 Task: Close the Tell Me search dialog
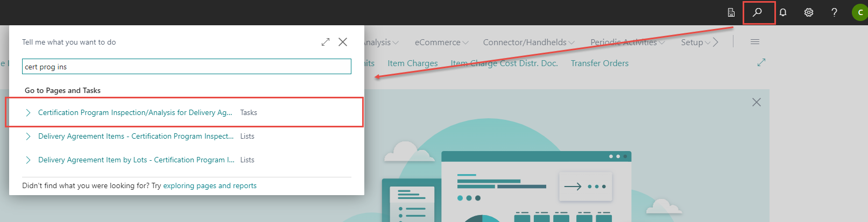[343, 42]
